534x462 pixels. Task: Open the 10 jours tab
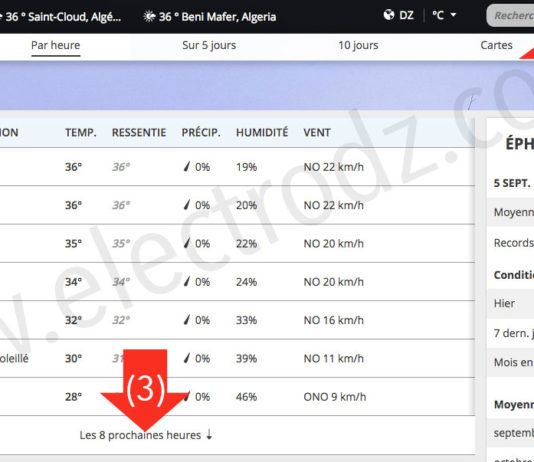tap(358, 45)
